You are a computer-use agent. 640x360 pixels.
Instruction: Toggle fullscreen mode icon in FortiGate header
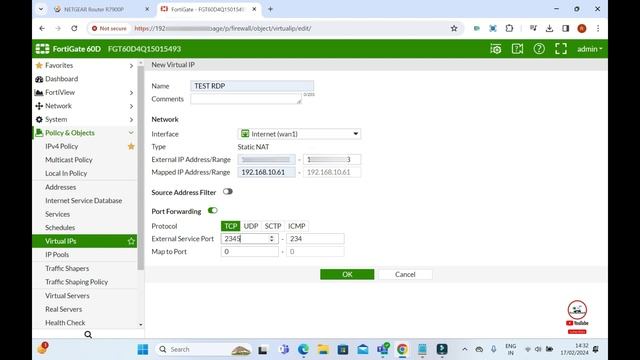(561, 49)
